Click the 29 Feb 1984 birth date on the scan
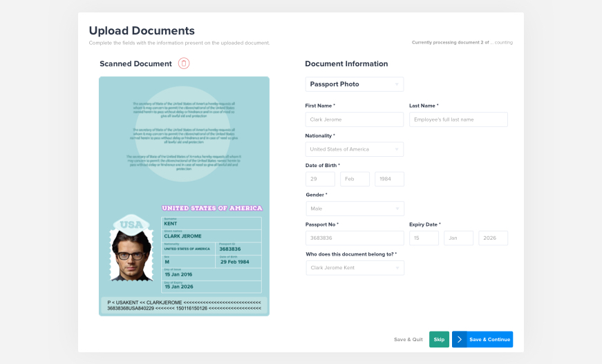This screenshot has height=364, width=602. (234, 262)
